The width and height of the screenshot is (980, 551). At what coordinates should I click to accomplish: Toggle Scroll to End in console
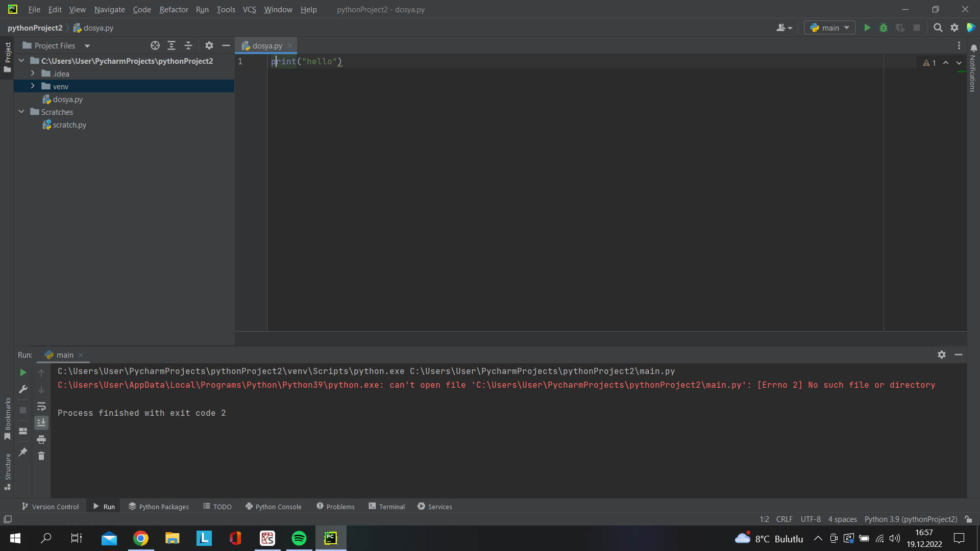(x=41, y=423)
